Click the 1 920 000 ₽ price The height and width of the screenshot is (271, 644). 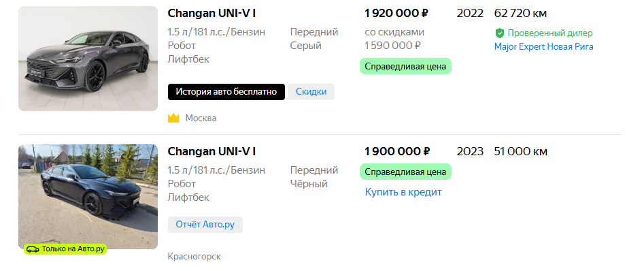pyautogui.click(x=396, y=14)
